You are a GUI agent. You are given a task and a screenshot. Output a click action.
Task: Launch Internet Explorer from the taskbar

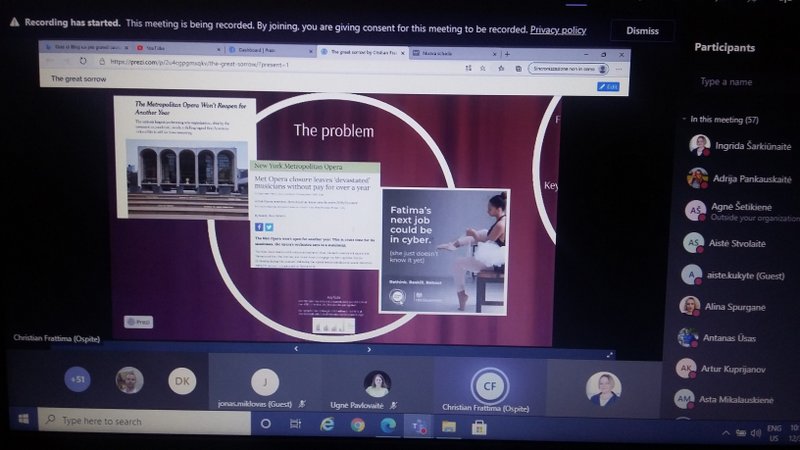pos(327,424)
